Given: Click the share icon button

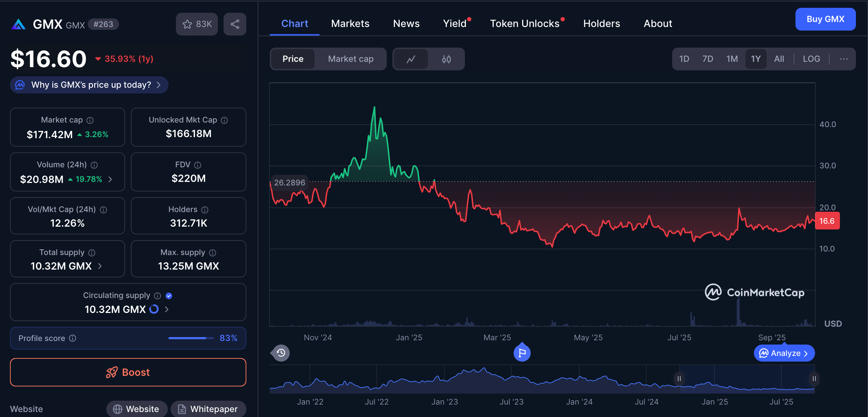Looking at the screenshot, I should pos(235,24).
